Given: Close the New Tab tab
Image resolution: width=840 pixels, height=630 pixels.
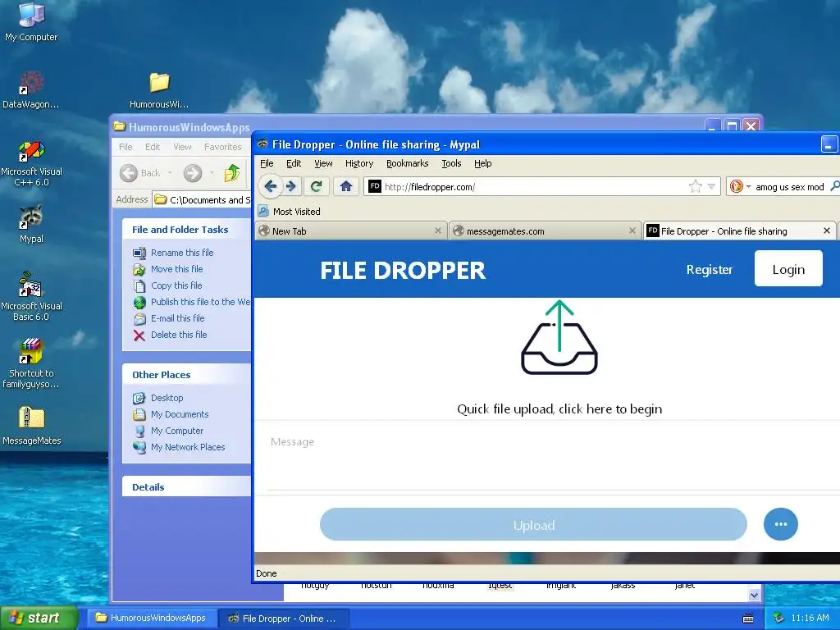Looking at the screenshot, I should [438, 231].
